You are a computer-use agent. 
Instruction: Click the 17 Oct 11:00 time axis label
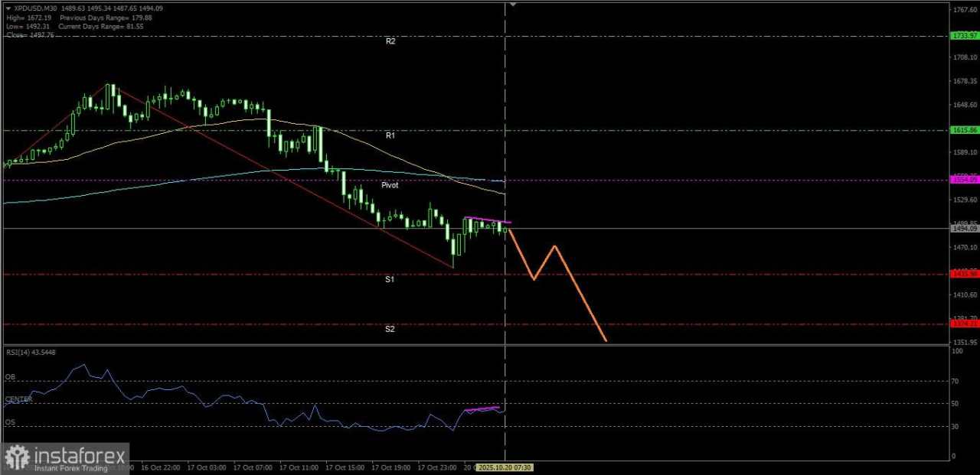[x=299, y=467]
